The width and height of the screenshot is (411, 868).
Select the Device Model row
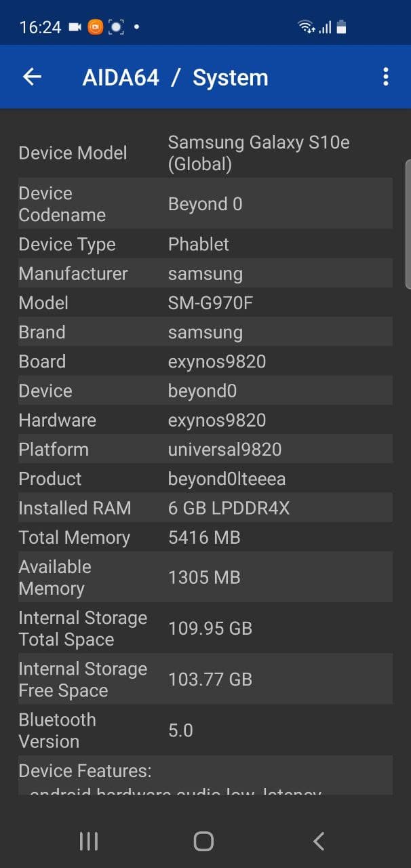(x=205, y=153)
